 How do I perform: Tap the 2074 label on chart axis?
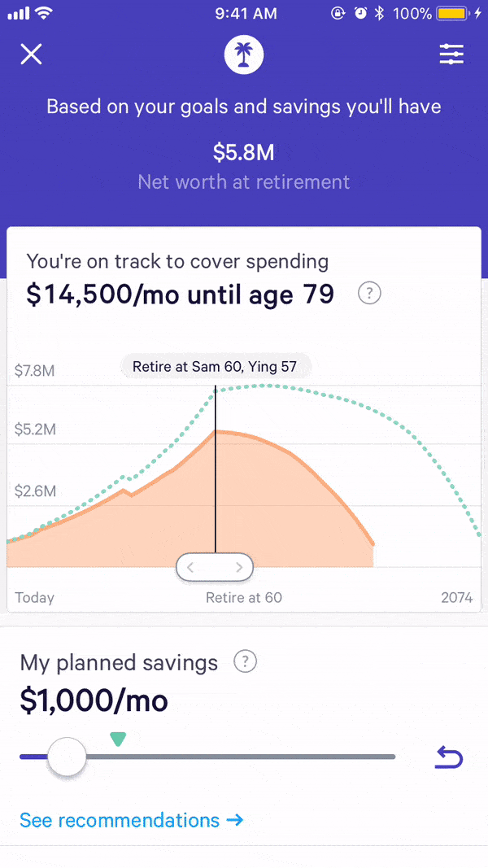456,598
